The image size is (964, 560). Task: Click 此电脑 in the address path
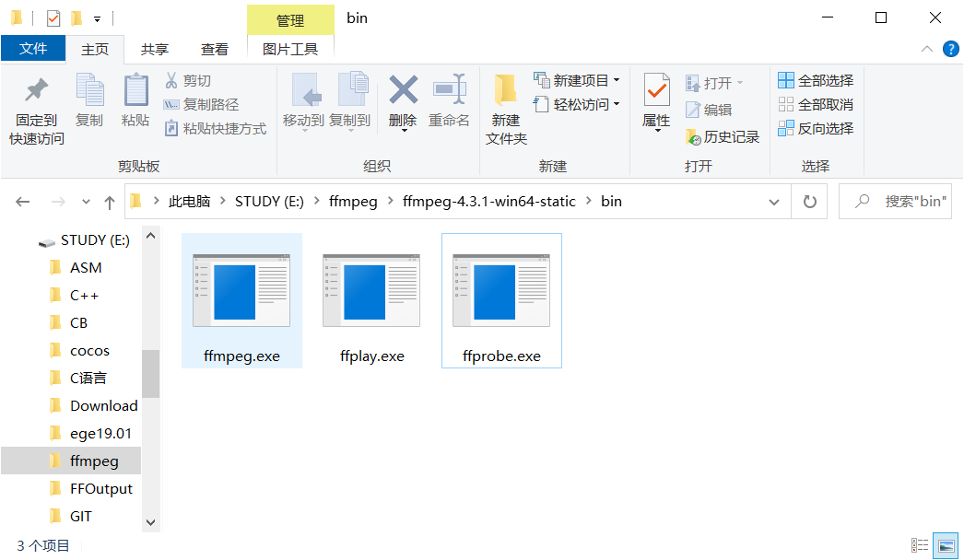pos(189,202)
